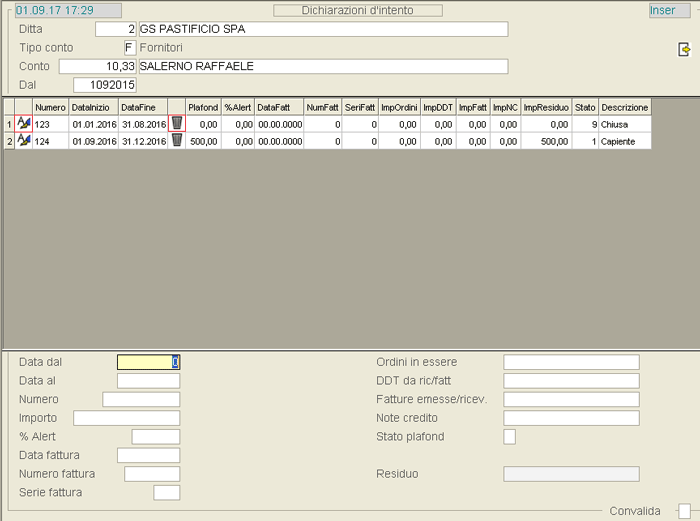Viewport: 700px width, 521px height.
Task: Focus the Data dal input field
Action: point(148,362)
